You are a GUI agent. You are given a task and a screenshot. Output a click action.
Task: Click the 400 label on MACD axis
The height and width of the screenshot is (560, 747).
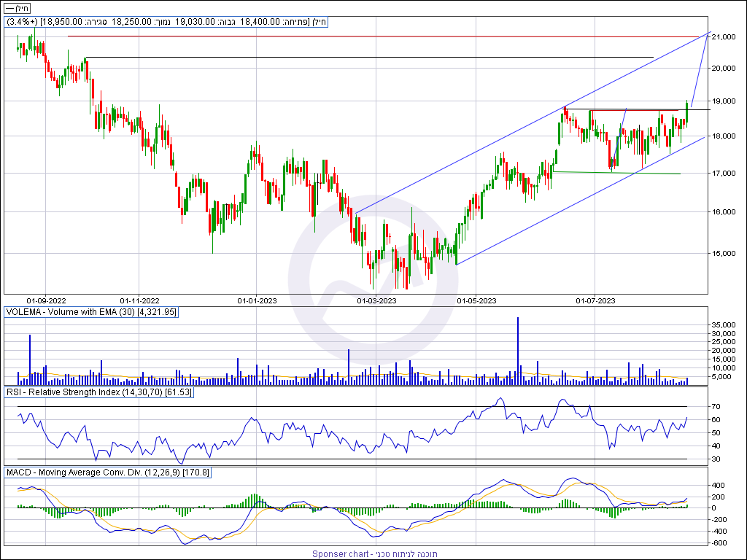(719, 486)
